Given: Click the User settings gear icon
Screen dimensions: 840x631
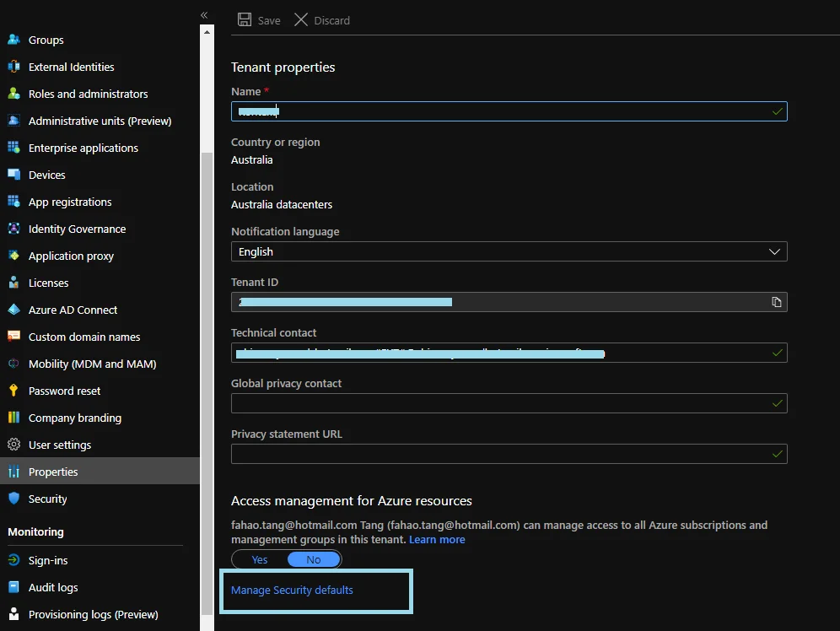Looking at the screenshot, I should [x=13, y=445].
